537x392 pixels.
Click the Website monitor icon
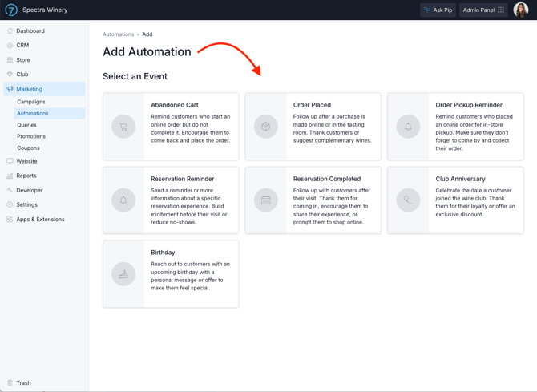click(x=10, y=161)
